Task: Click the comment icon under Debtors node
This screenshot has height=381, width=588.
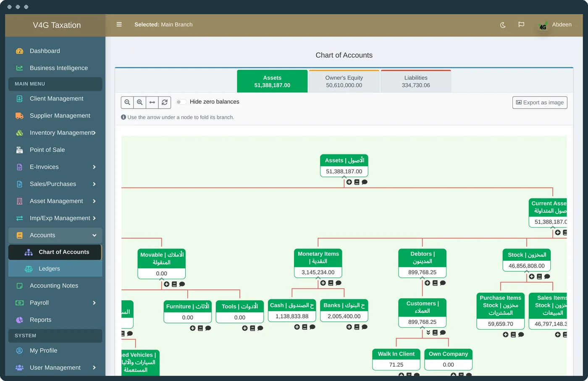Action: tap(443, 283)
